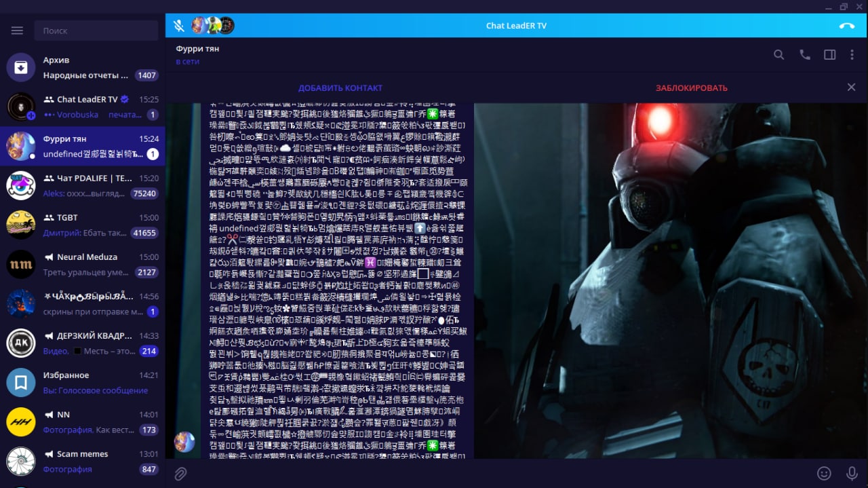Viewport: 868px width, 488px height.
Task: Click the 1407 unread badge
Action: coord(146,75)
